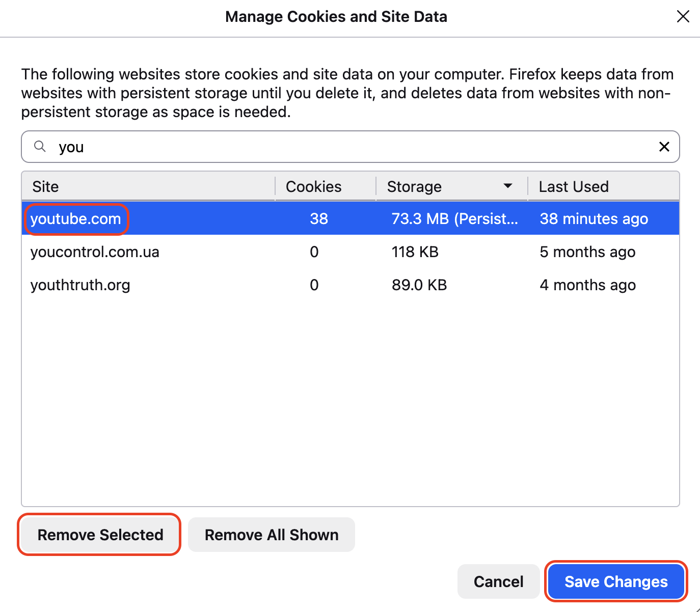The width and height of the screenshot is (700, 612).
Task: Click the Manage Cookies and Site Data title
Action: click(x=336, y=16)
